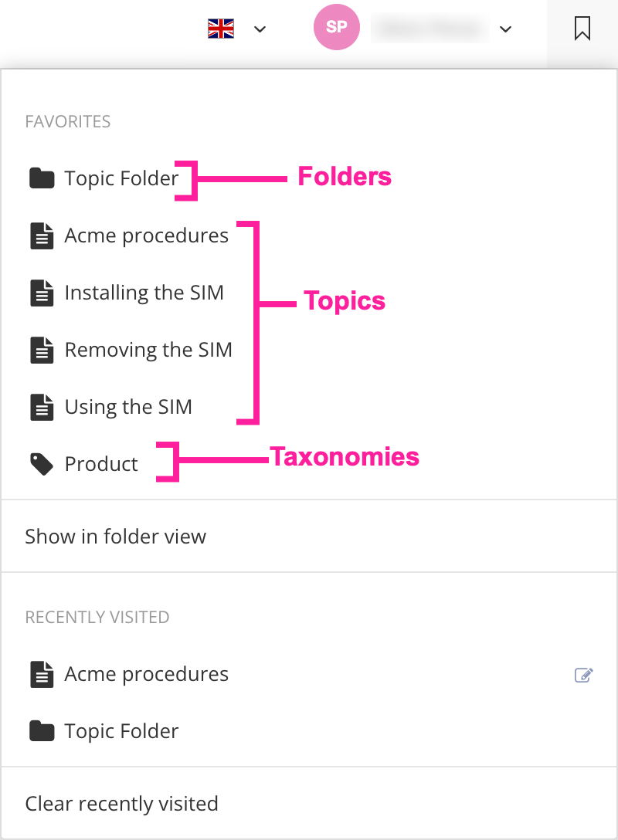Viewport: 618px width, 840px height.
Task: Click Show in folder view
Action: pos(115,536)
